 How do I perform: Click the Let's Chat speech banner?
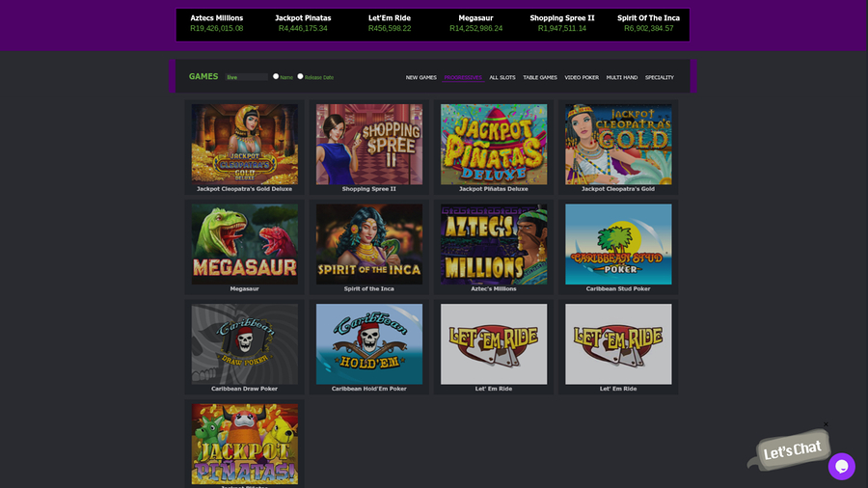coord(792,449)
